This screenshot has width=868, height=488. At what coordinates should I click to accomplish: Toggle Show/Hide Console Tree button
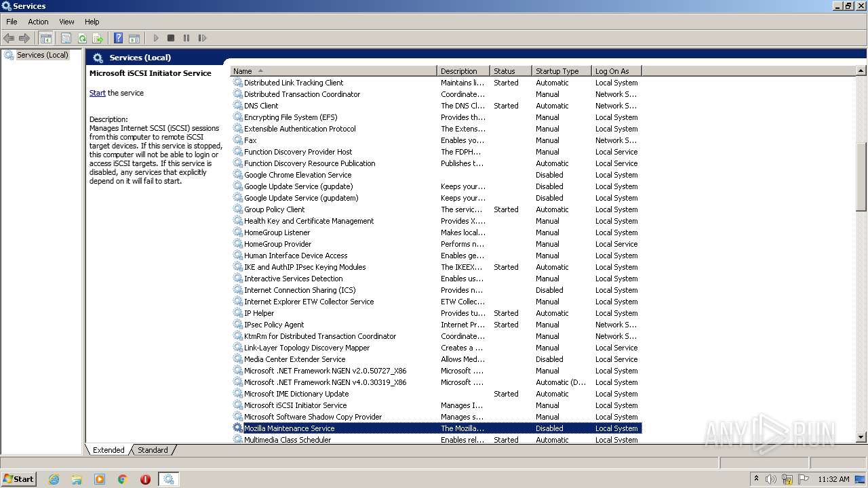click(x=45, y=38)
